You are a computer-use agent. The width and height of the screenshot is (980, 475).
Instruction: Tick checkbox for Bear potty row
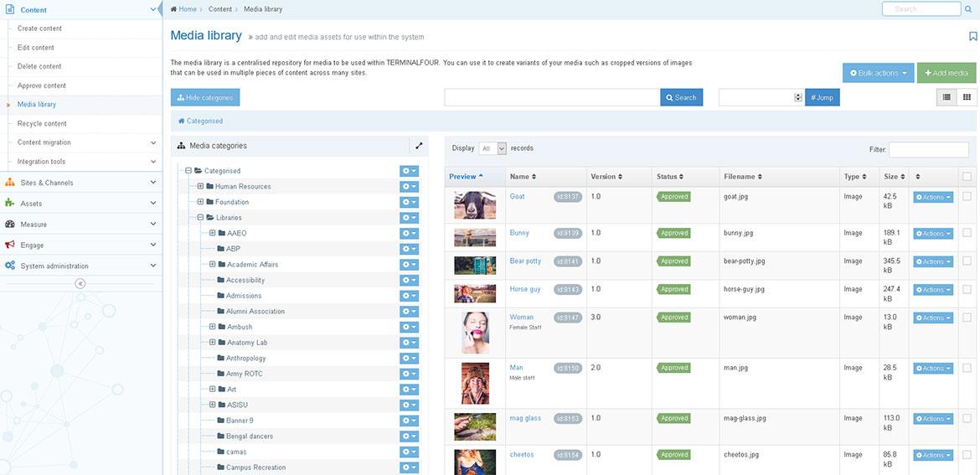[x=967, y=261]
